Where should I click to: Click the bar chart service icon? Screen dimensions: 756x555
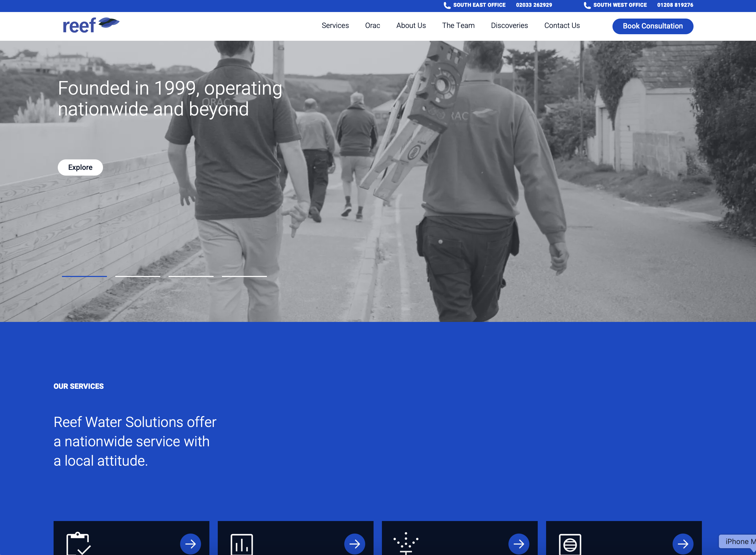(x=242, y=544)
